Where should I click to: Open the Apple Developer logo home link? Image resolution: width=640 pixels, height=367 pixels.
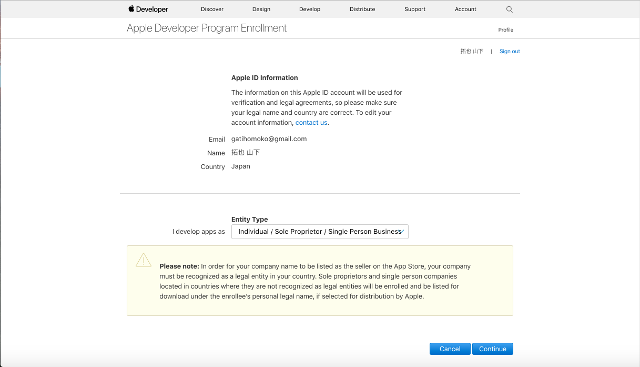148,9
